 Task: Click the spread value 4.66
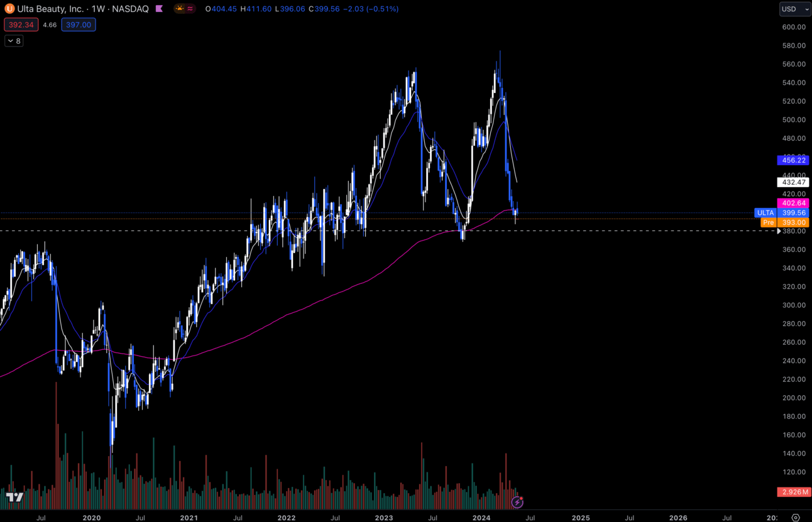pyautogui.click(x=50, y=25)
